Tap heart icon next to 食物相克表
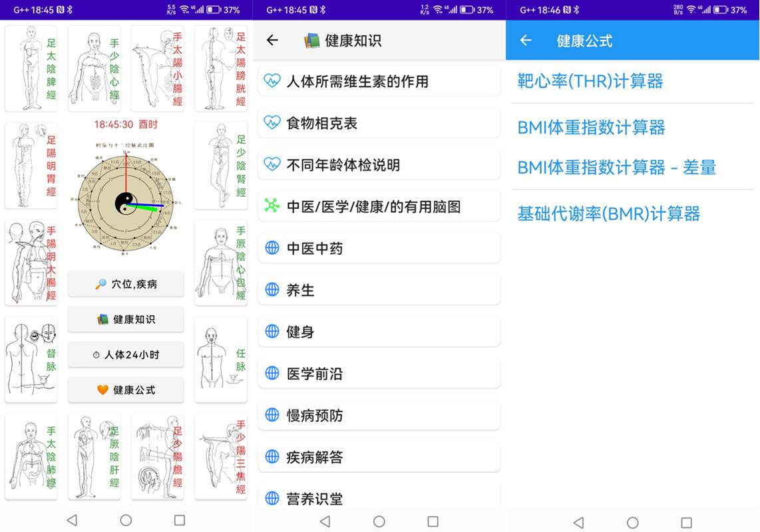 click(272, 123)
